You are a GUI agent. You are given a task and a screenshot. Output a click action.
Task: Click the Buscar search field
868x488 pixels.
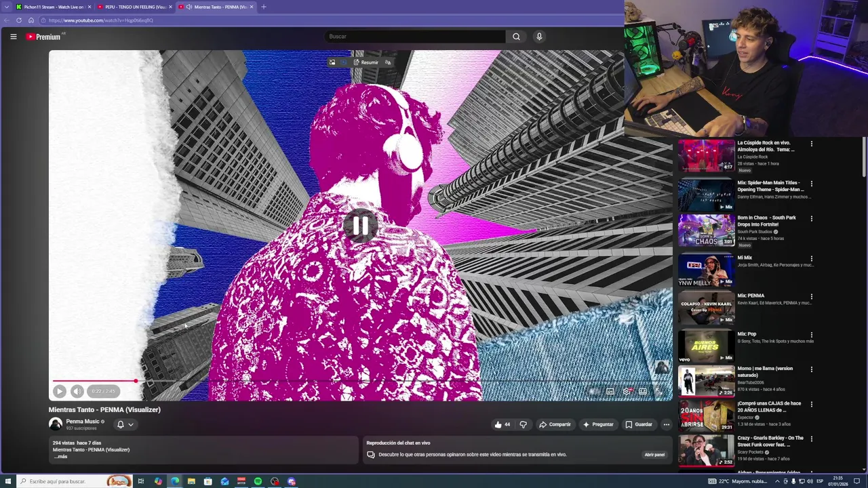[x=415, y=37]
